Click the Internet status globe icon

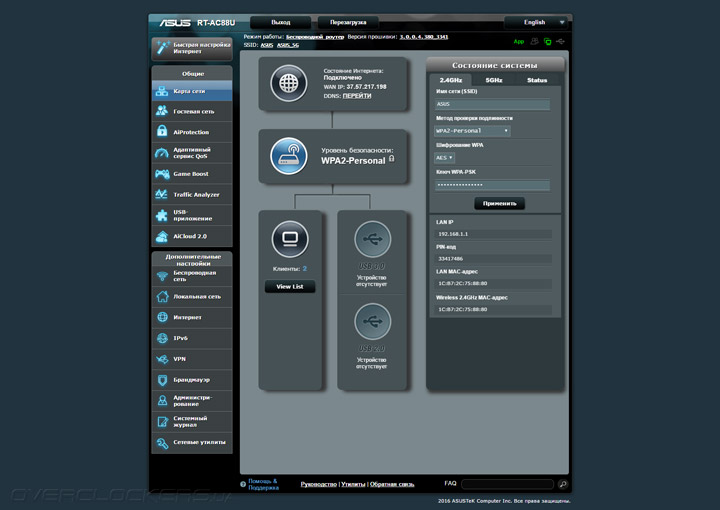point(290,83)
